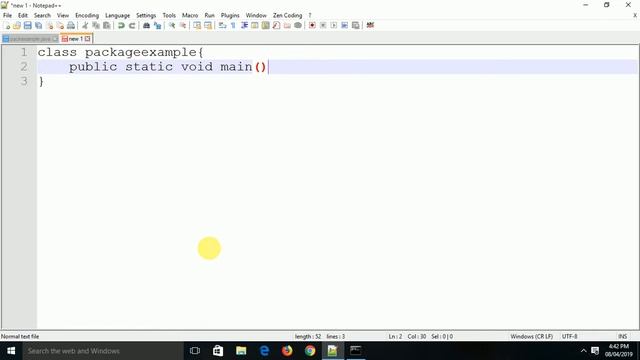Viewport: 640px width, 360px height.
Task: Toggle show all characters
Action: [233, 25]
